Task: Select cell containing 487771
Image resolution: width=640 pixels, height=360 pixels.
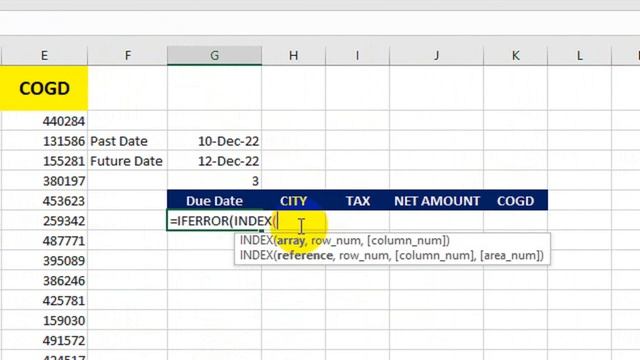Action: pos(44,241)
